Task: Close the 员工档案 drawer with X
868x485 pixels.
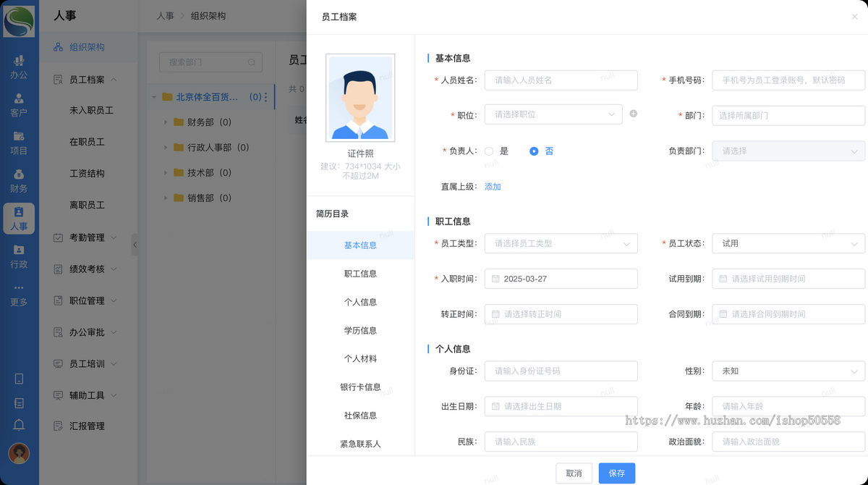Action: (854, 17)
